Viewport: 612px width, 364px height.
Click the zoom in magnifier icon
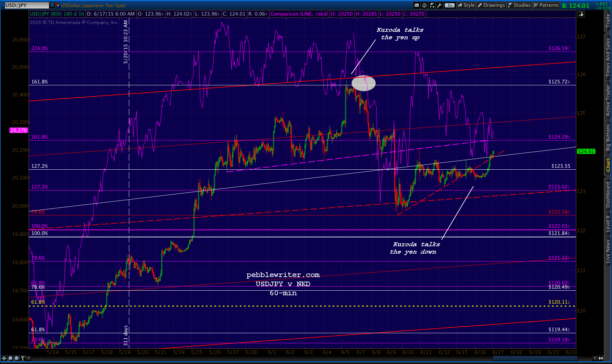[10, 358]
